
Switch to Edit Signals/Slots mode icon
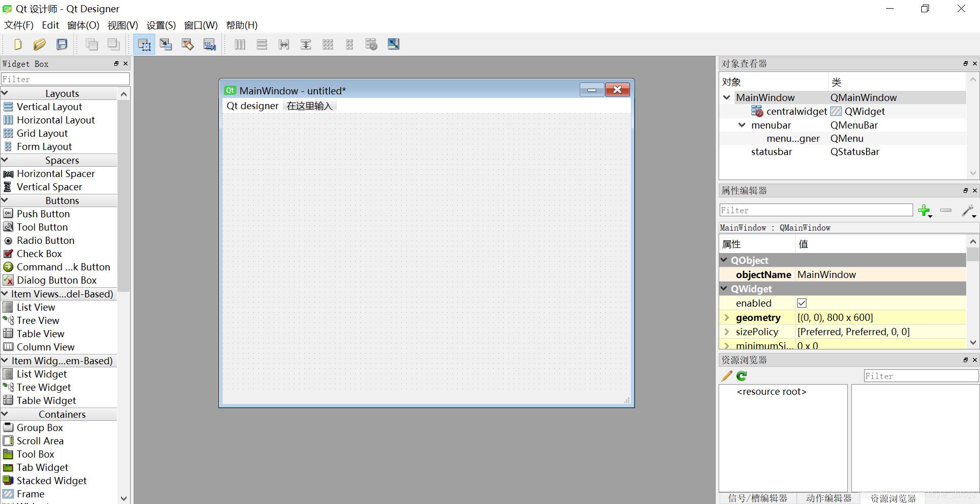click(166, 45)
